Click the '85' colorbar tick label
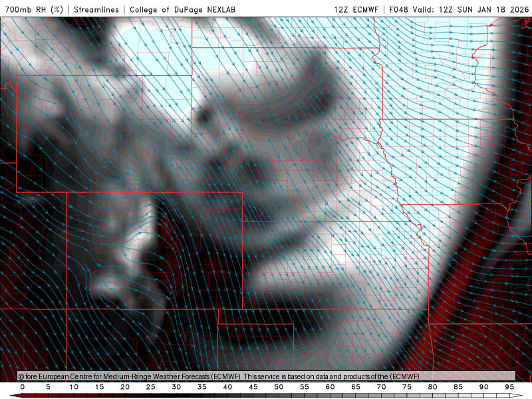This screenshot has height=399, width=532. coord(458,387)
